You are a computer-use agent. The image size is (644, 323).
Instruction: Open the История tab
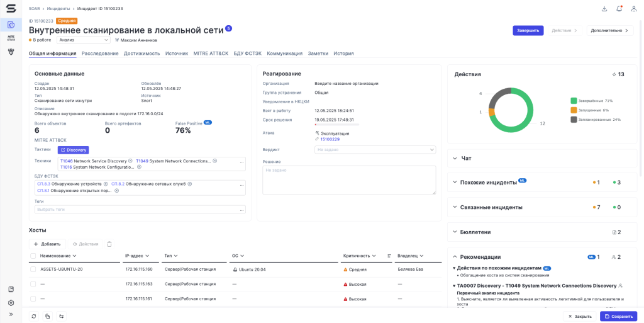point(343,54)
